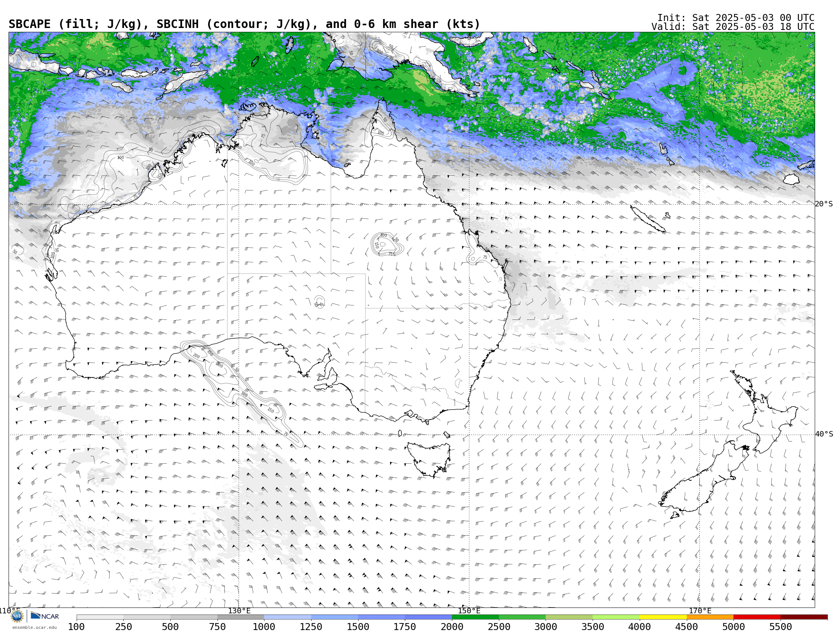Click the colorbar value 750
Screen dimensions: 840x632
coord(217,627)
